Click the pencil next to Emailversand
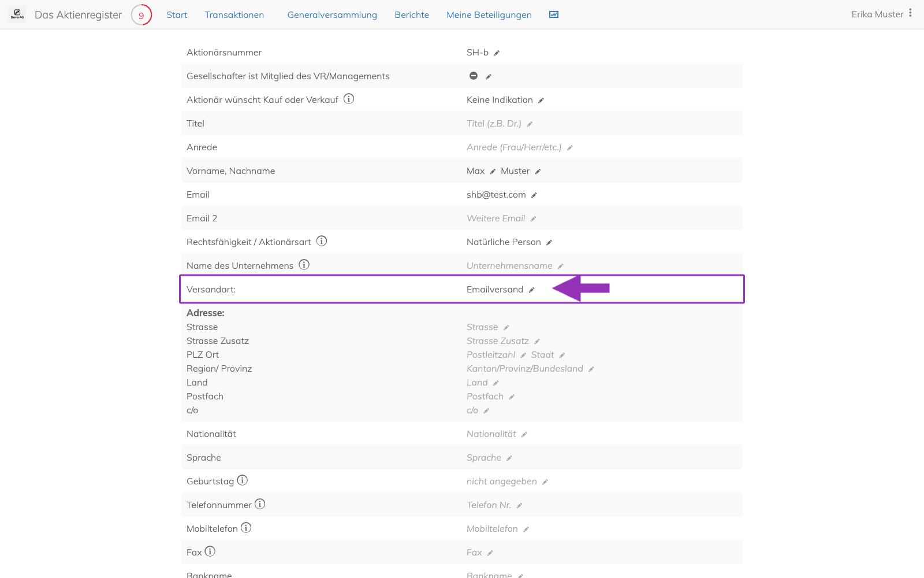 click(532, 290)
